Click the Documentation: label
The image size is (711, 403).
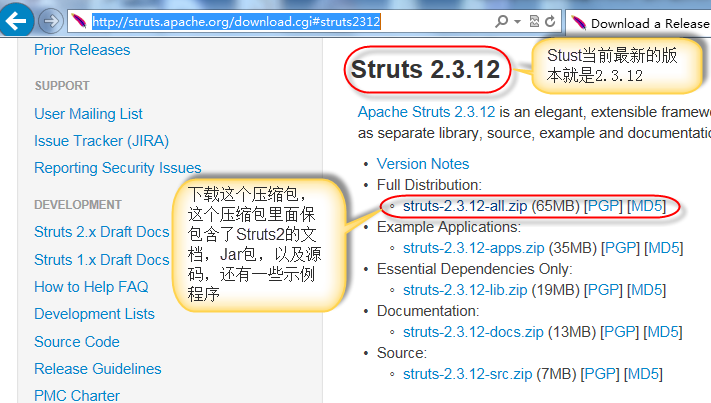(428, 311)
